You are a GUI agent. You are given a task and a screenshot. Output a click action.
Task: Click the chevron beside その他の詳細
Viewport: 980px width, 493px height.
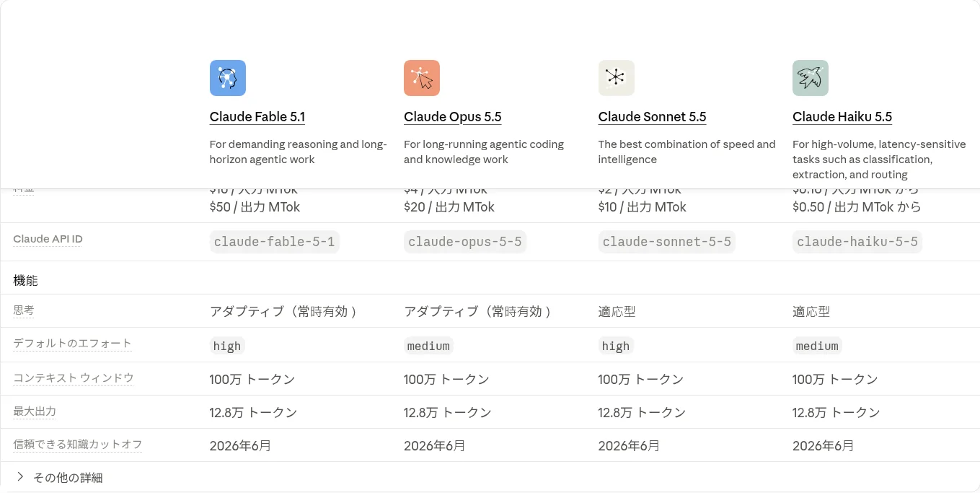(x=20, y=477)
